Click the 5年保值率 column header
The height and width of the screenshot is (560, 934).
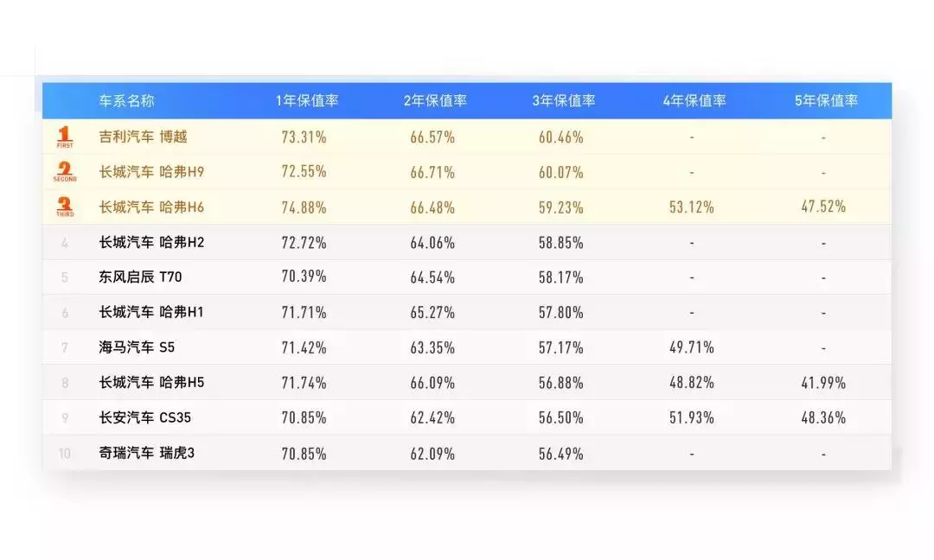point(826,100)
